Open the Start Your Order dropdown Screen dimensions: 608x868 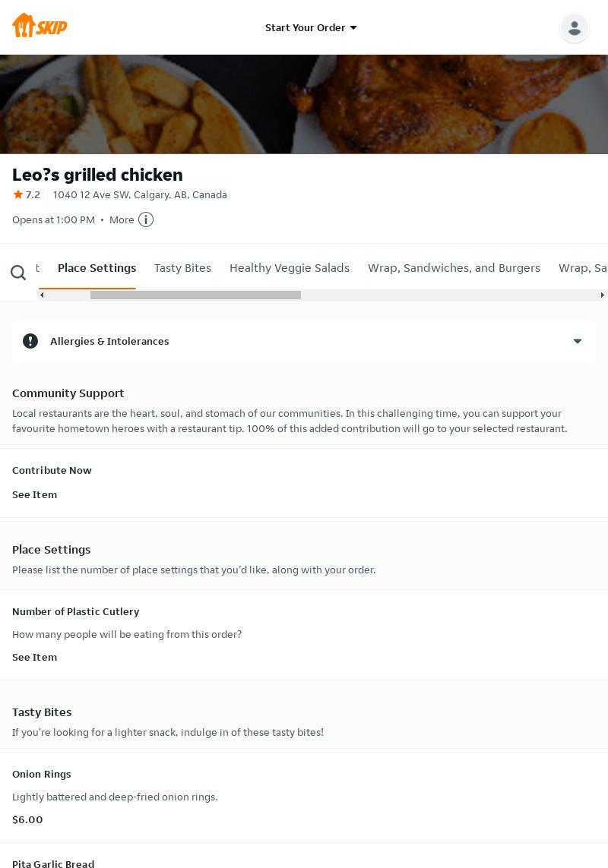point(311,27)
